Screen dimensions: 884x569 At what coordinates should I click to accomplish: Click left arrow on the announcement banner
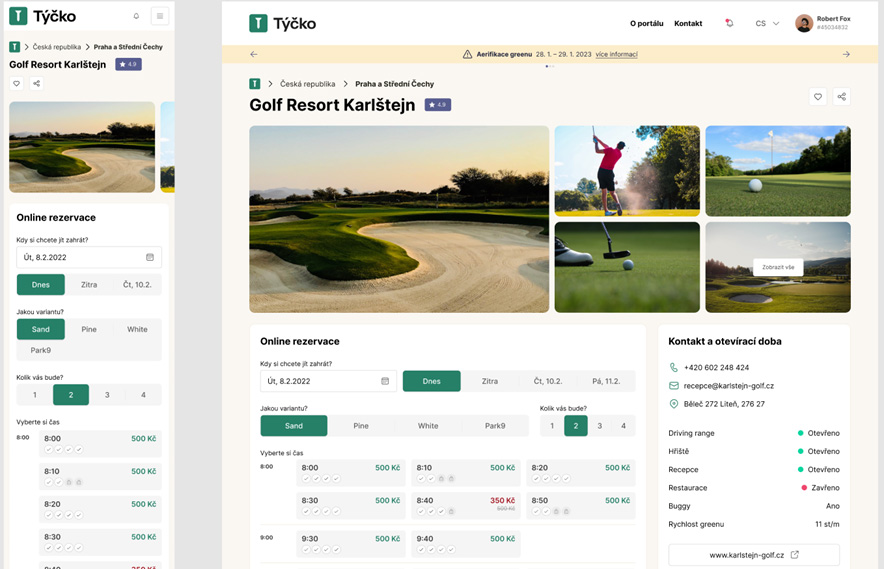click(x=254, y=54)
